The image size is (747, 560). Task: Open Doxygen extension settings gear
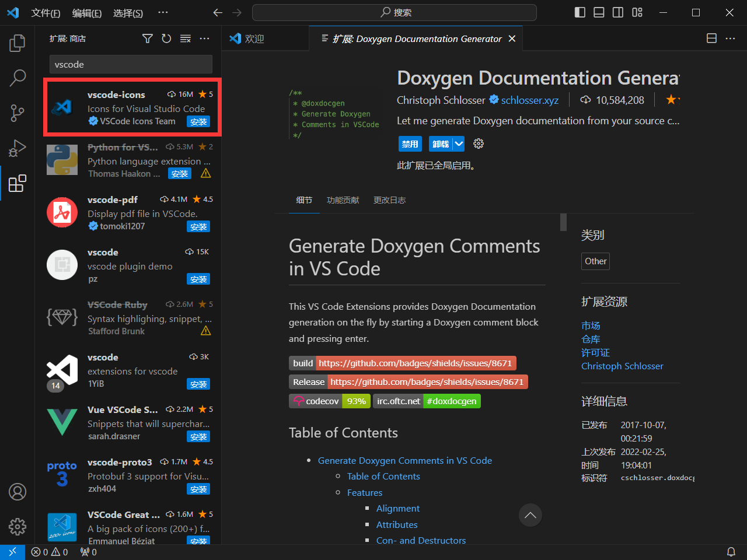tap(479, 143)
